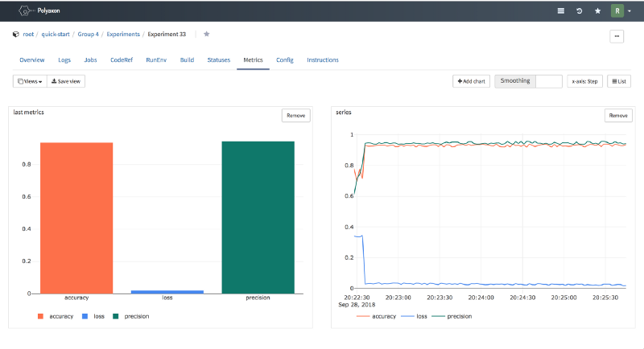This screenshot has height=349, width=644.
Task: Open Experiments breadcrumb link
Action: (123, 35)
